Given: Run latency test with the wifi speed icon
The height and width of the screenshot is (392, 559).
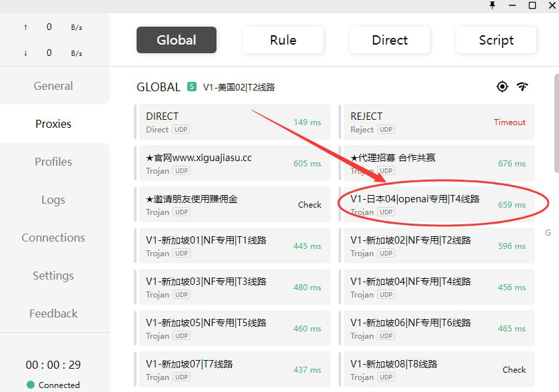Looking at the screenshot, I should [x=522, y=87].
